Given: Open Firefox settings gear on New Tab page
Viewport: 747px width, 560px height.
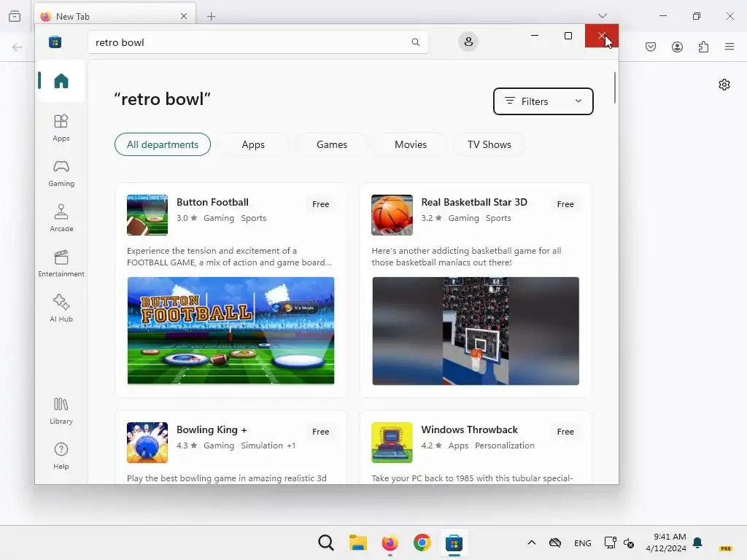Looking at the screenshot, I should (724, 85).
